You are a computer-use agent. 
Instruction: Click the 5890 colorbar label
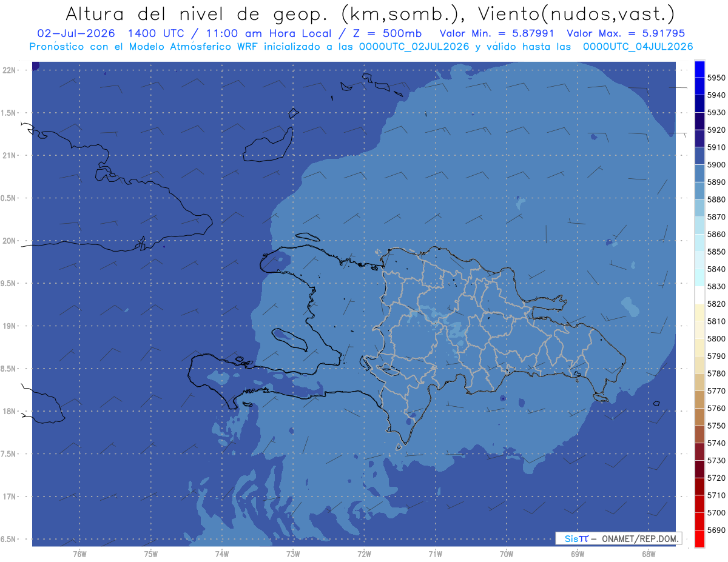[x=716, y=182]
